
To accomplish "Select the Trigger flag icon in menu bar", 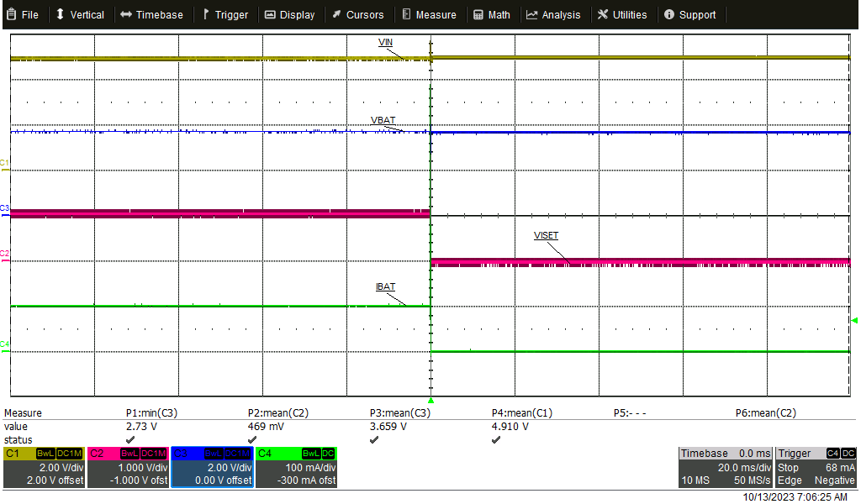I will (x=205, y=13).
